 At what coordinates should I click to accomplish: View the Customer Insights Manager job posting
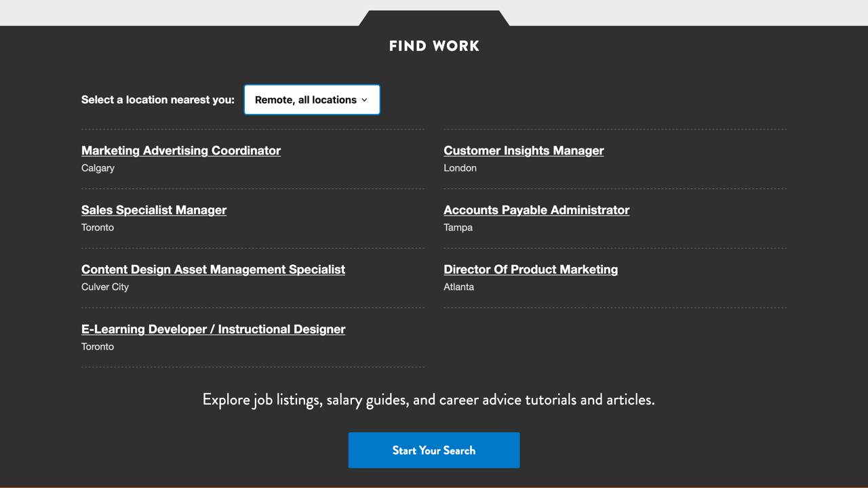524,150
